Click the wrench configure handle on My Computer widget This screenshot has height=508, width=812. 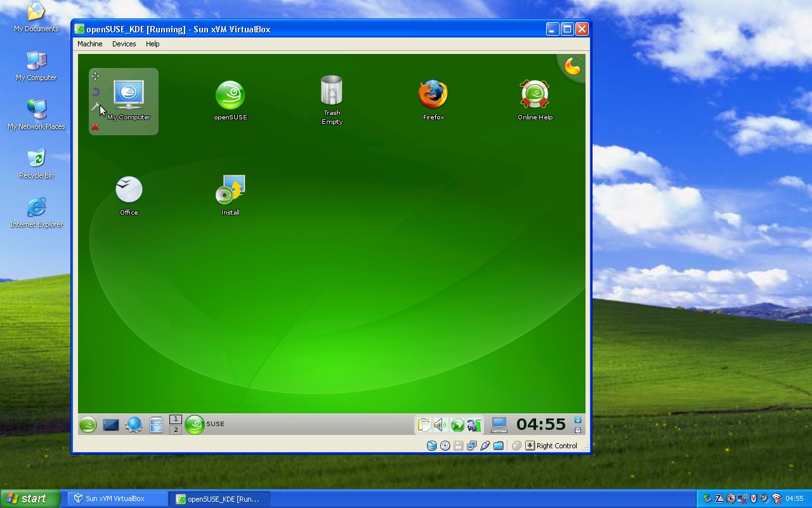95,107
